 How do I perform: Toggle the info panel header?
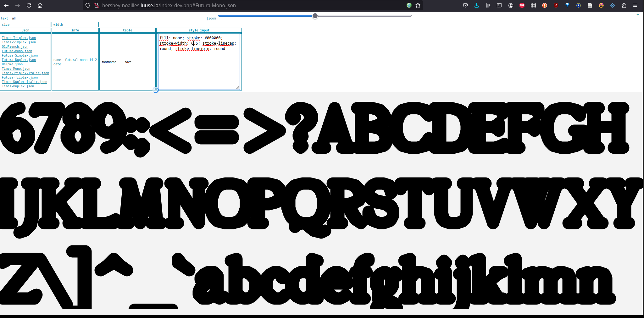pos(75,30)
